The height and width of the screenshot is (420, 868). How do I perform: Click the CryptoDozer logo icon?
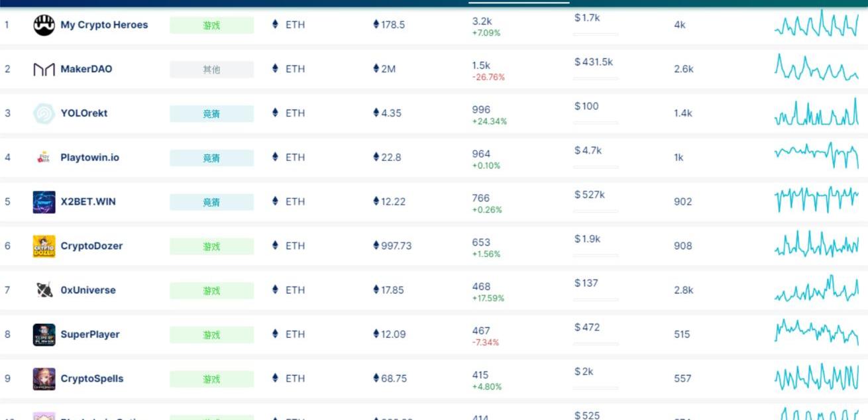[44, 246]
